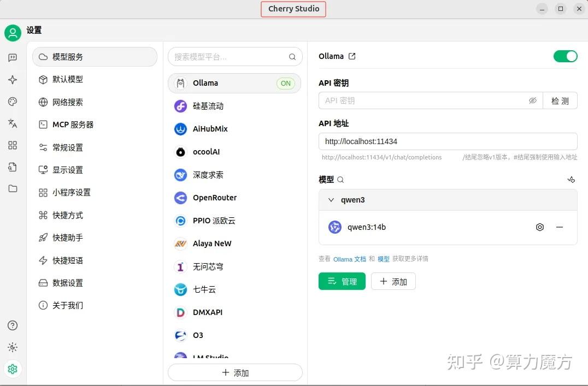Open the painting palette icon in the sidebar
588x386 pixels.
pyautogui.click(x=13, y=102)
